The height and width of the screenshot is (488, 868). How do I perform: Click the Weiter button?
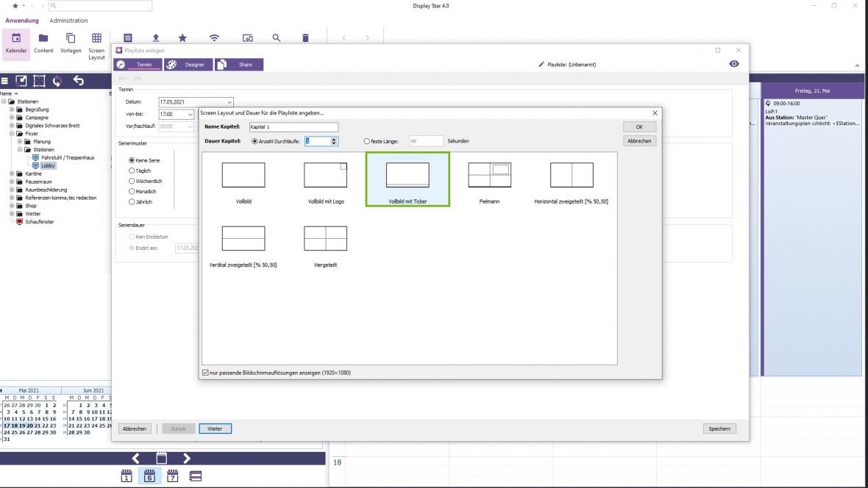tap(215, 428)
